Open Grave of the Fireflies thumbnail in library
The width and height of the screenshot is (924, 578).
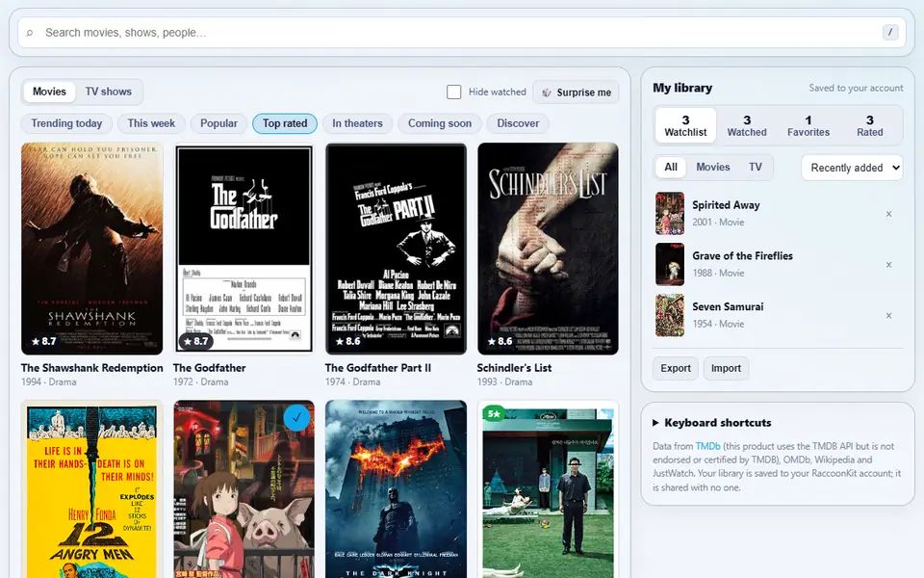pos(670,264)
